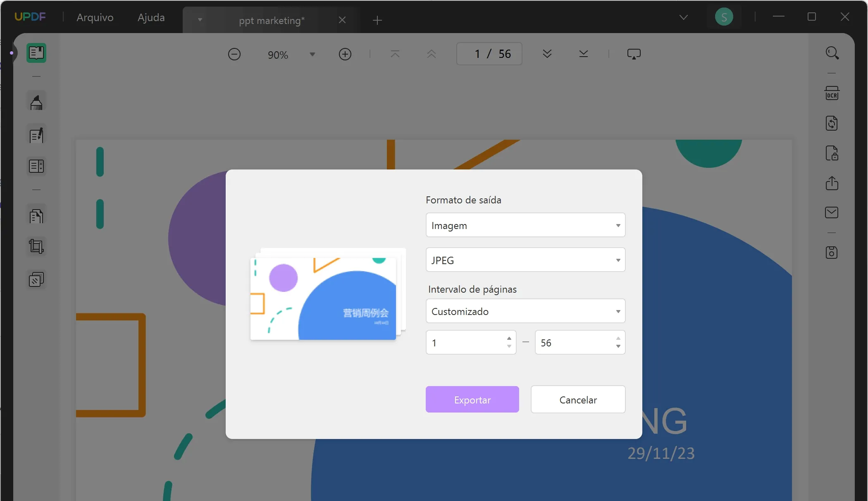Image resolution: width=868 pixels, height=501 pixels.
Task: Open the Protect with password tool
Action: pyautogui.click(x=832, y=153)
